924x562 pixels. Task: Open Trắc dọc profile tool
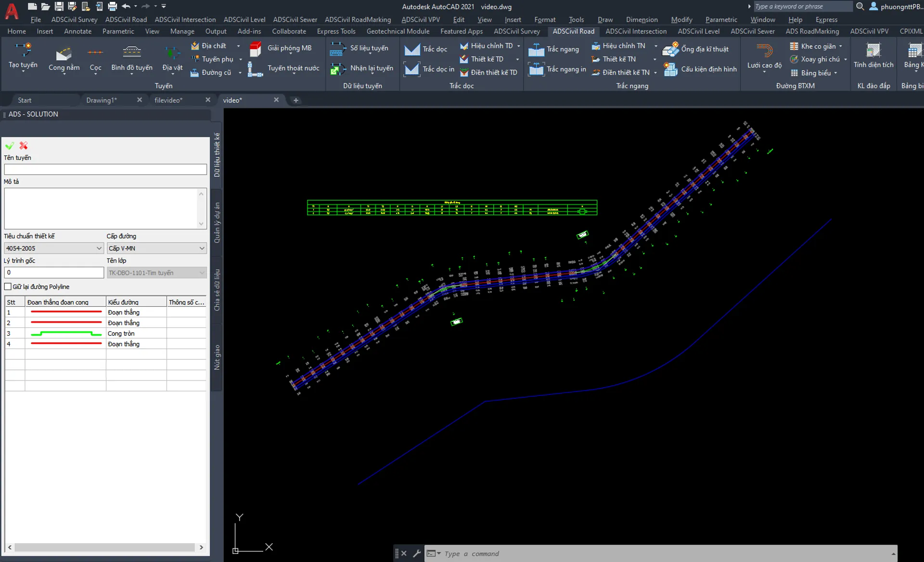[425, 49]
